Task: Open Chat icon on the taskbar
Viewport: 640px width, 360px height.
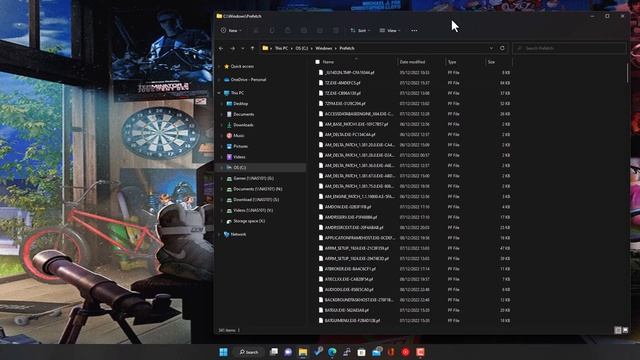Action: point(288,352)
